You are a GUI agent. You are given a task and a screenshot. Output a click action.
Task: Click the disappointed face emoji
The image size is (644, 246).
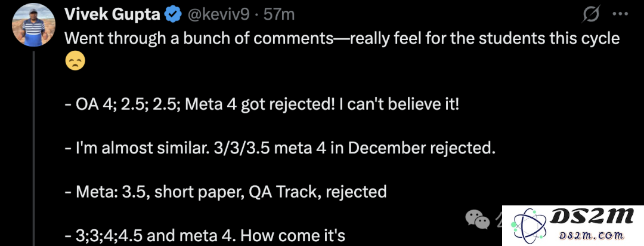pos(75,60)
